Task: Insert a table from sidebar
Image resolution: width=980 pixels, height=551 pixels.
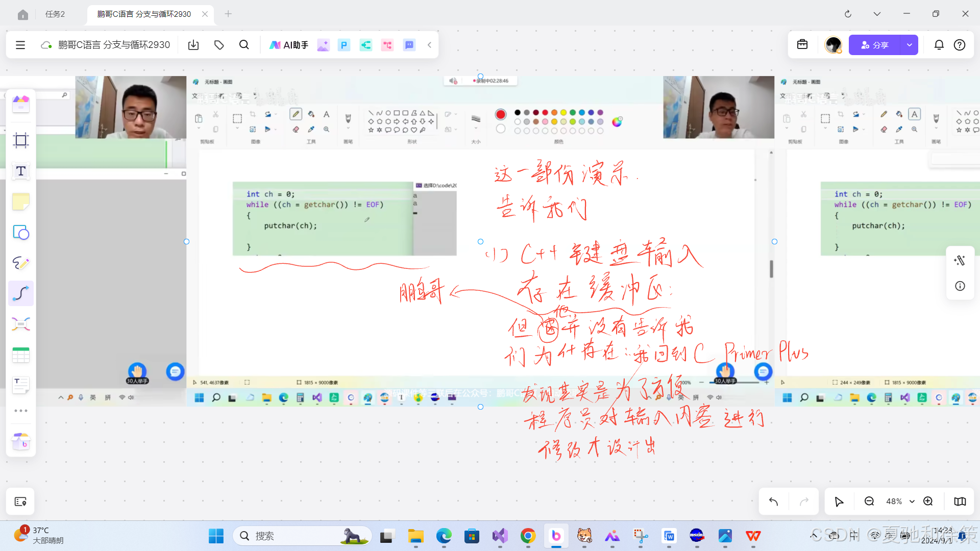Action: click(21, 355)
